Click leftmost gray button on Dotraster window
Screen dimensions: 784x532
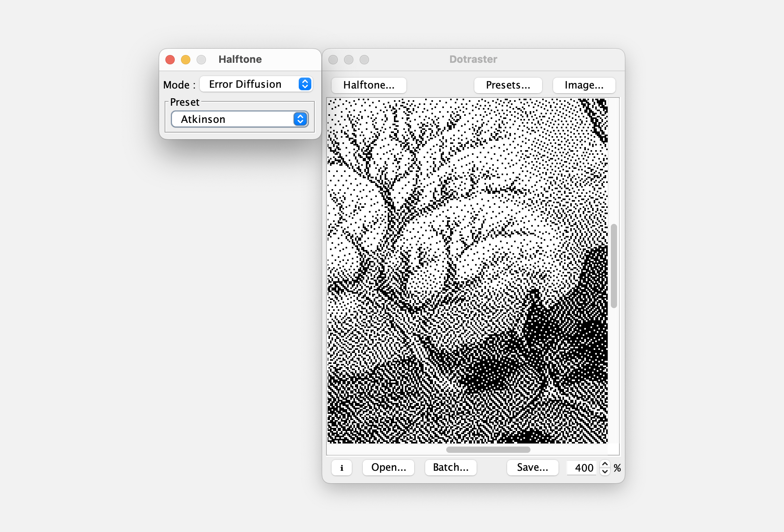click(333, 59)
